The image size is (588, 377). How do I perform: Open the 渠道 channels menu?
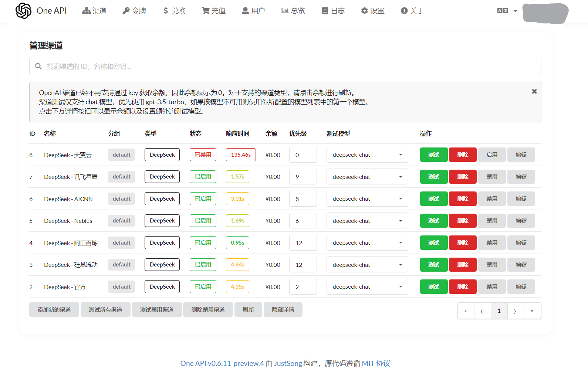(94, 11)
